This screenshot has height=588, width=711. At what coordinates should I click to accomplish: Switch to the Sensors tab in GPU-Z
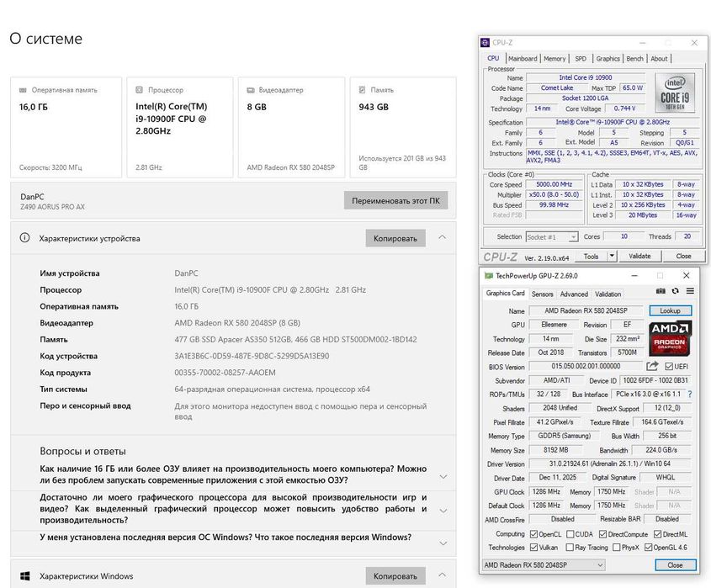click(x=542, y=294)
